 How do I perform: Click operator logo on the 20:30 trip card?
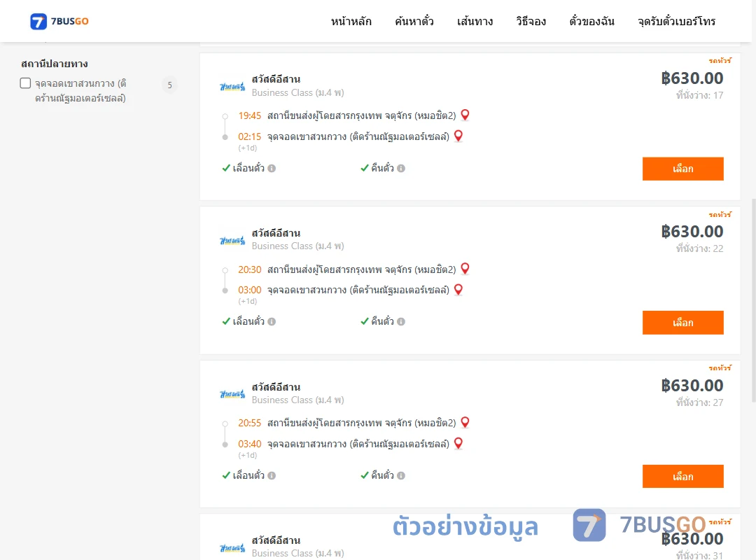[232, 241]
